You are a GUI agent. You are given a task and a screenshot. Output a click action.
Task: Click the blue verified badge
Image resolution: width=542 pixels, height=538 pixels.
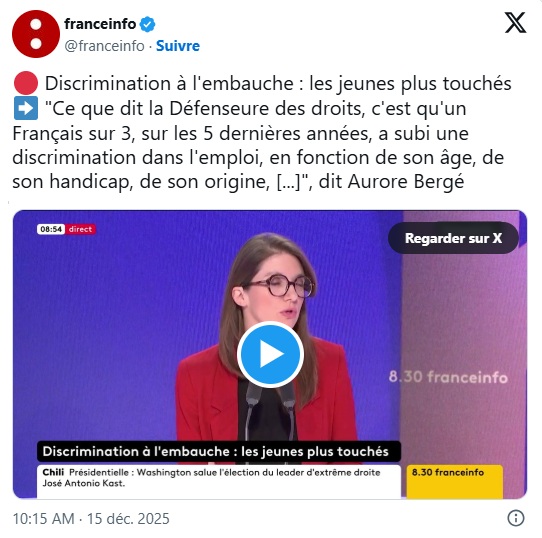(147, 24)
